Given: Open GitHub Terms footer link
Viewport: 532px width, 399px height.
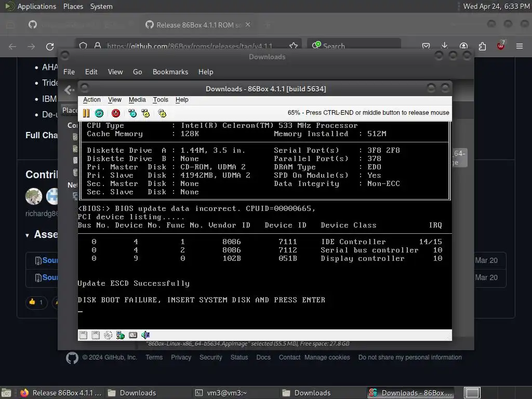Looking at the screenshot, I should click(x=154, y=357).
